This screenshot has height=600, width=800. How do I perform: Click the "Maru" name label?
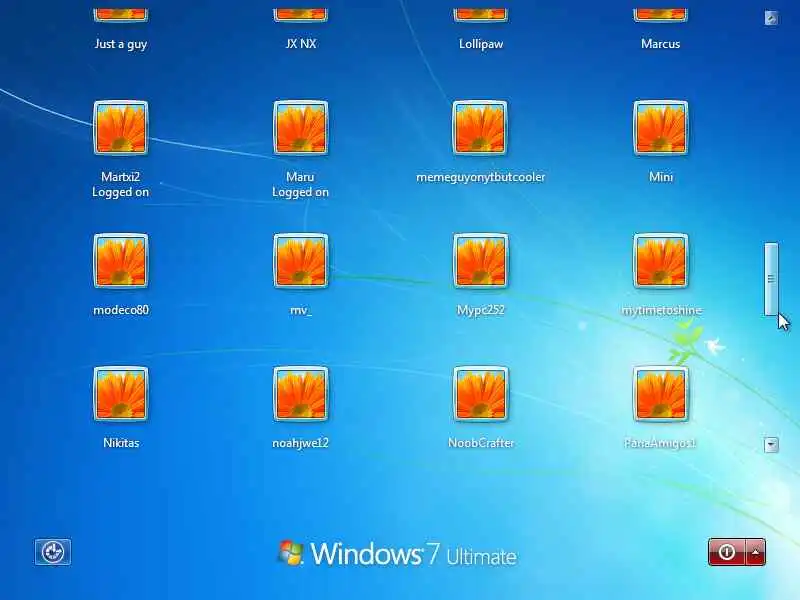coord(300,177)
